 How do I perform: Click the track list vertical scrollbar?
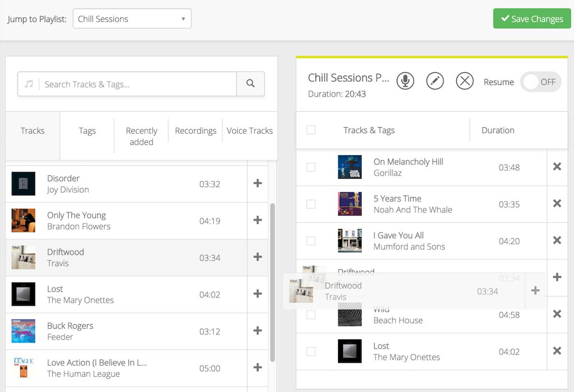[273, 280]
